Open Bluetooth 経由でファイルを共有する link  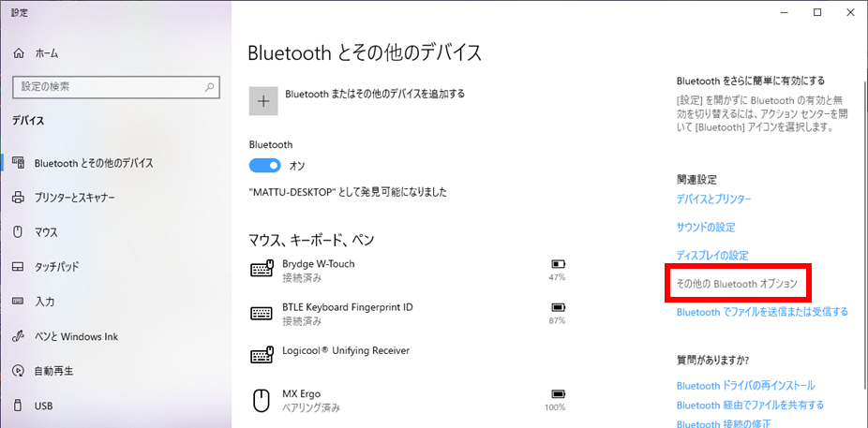[750, 406]
